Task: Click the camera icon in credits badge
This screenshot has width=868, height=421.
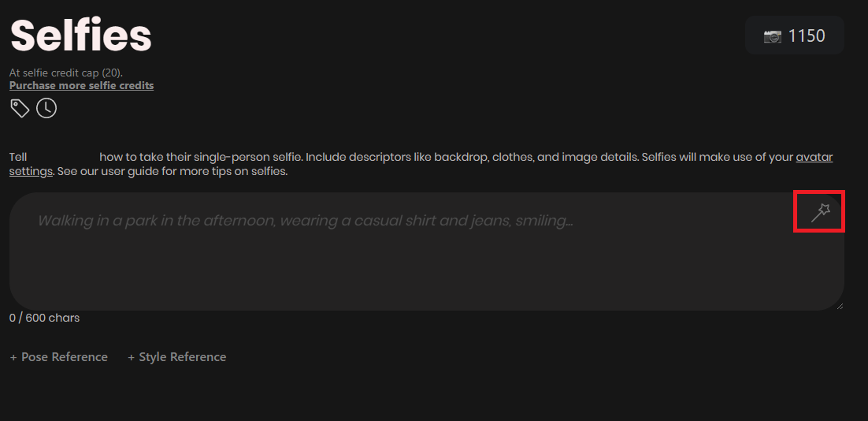Action: point(772,36)
